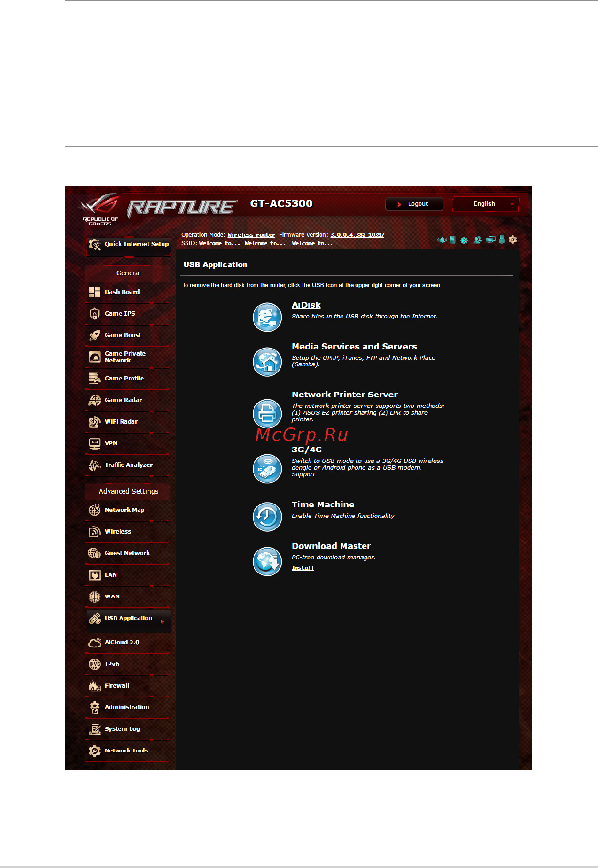Open the VPN menu item
Image resolution: width=598 pixels, height=868 pixels.
(128, 443)
